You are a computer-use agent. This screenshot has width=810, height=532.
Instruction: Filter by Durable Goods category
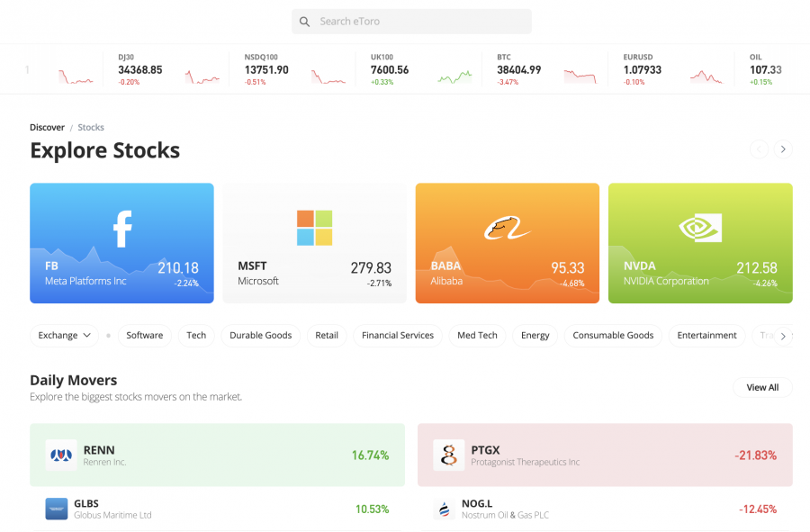click(x=261, y=335)
